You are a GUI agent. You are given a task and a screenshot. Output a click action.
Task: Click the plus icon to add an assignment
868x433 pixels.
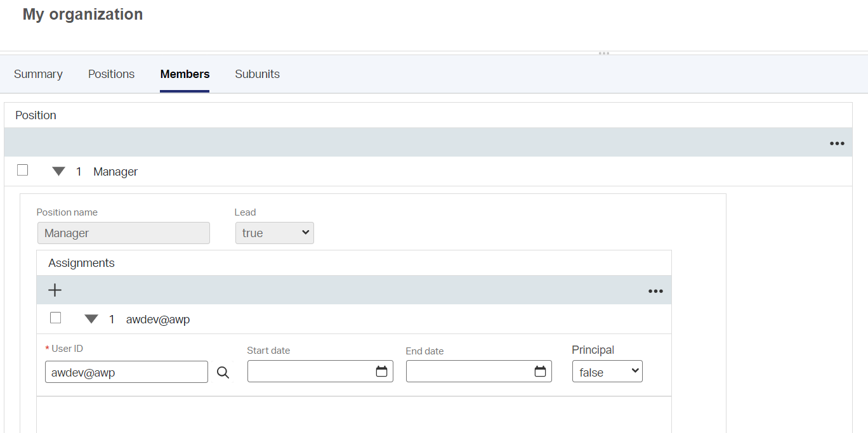(55, 290)
